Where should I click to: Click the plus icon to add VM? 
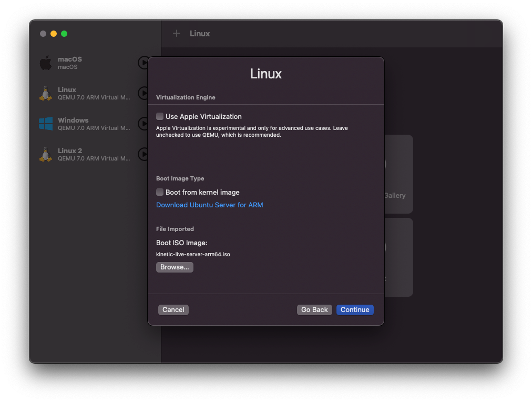click(x=176, y=33)
